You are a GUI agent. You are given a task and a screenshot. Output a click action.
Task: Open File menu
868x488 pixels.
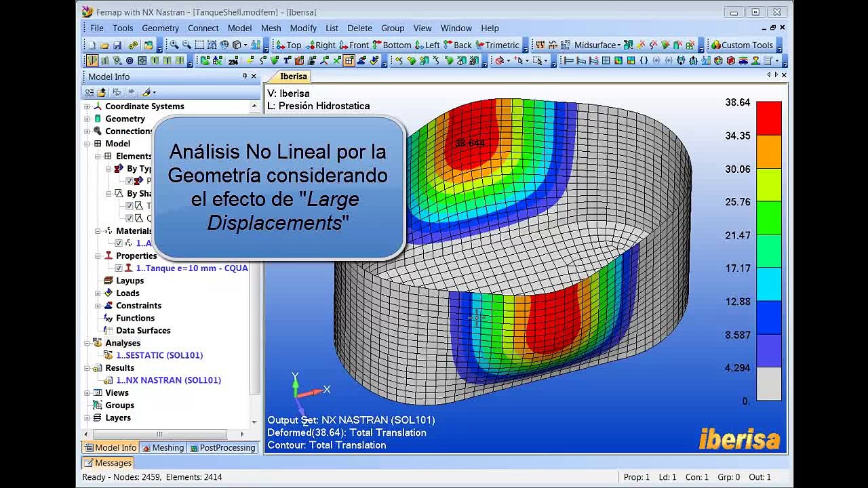[x=97, y=28]
